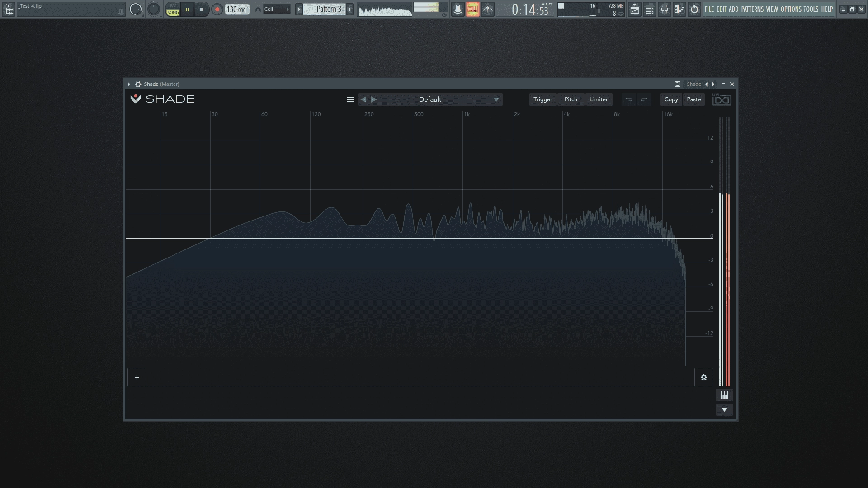This screenshot has height=488, width=868.
Task: Add a new band with plus button
Action: coord(137,377)
